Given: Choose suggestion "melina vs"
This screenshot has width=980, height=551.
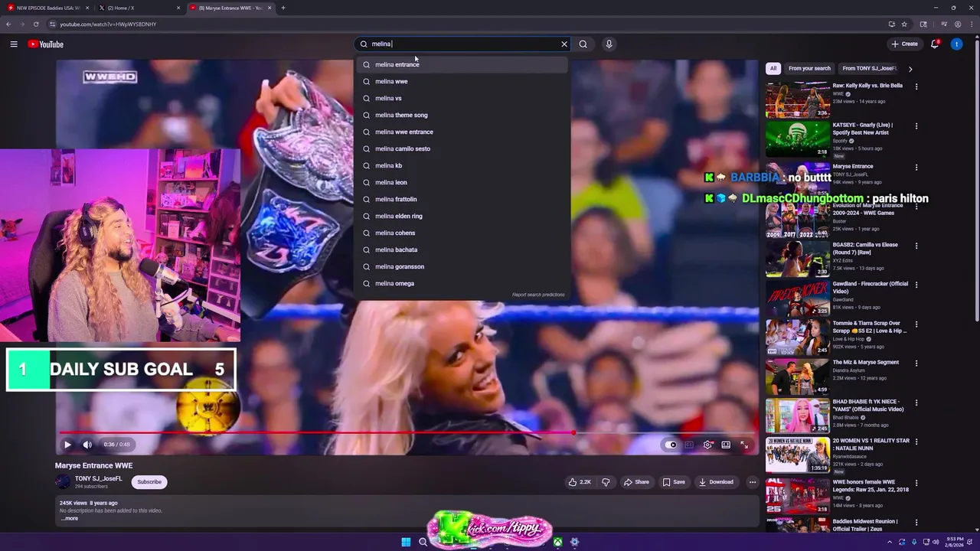Looking at the screenshot, I should pyautogui.click(x=462, y=98).
